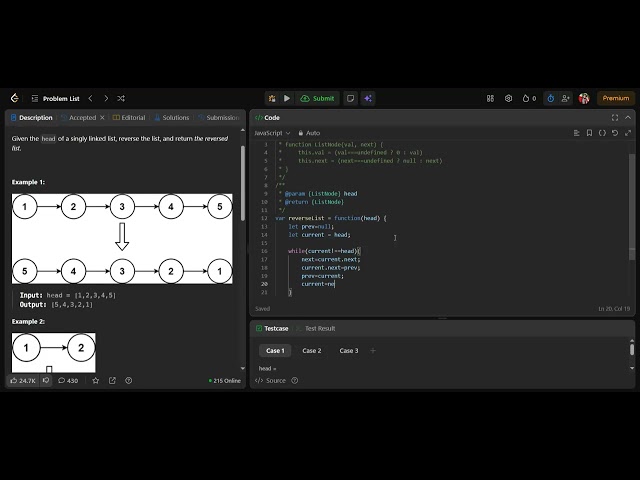Click the 'Ln 20, Col 19' status text

tap(614, 309)
